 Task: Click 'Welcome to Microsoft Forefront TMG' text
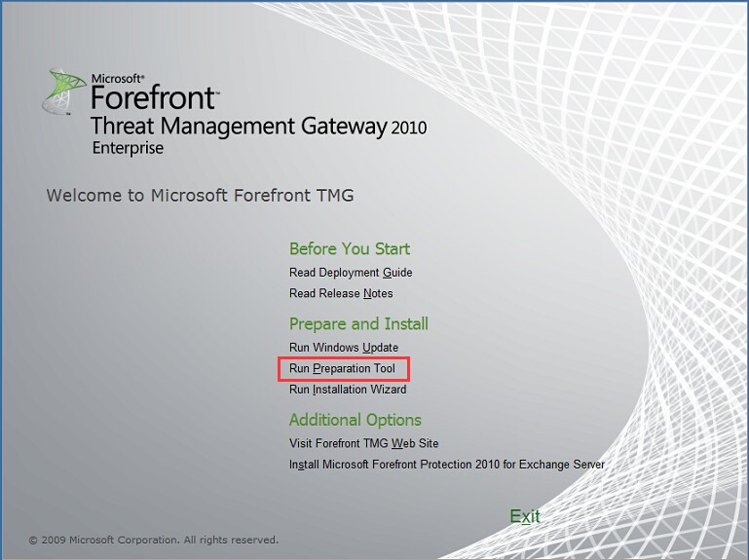[x=200, y=196]
